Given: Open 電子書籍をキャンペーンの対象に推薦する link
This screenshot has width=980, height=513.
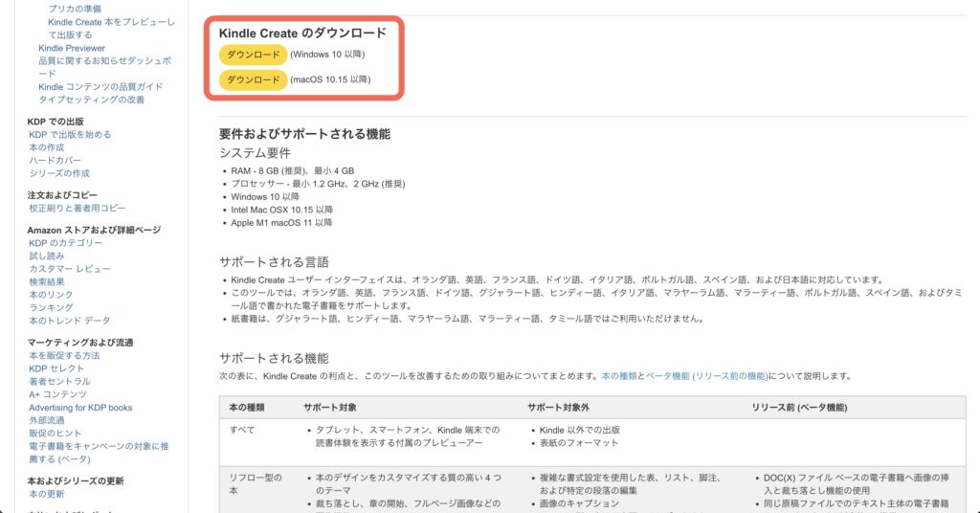Looking at the screenshot, I should click(99, 453).
